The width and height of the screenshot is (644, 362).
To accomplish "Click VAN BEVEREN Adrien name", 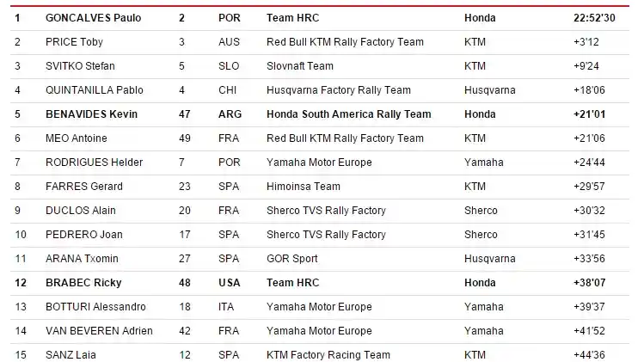I will (98, 330).
